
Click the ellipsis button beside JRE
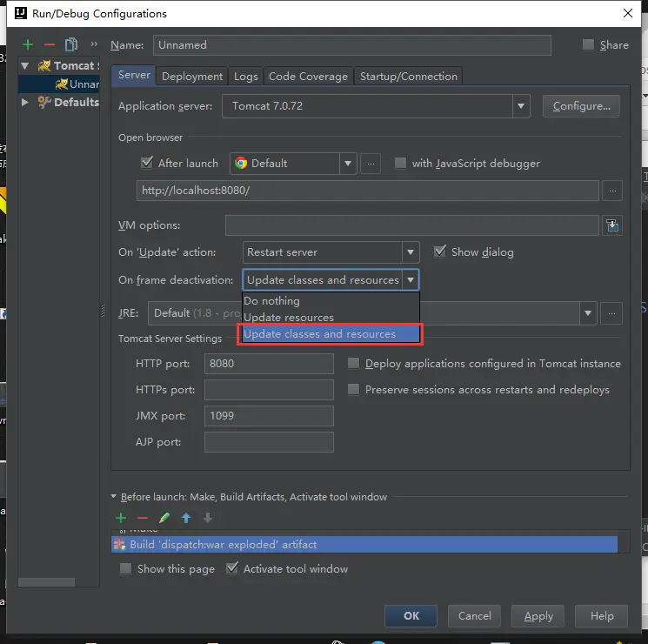611,313
